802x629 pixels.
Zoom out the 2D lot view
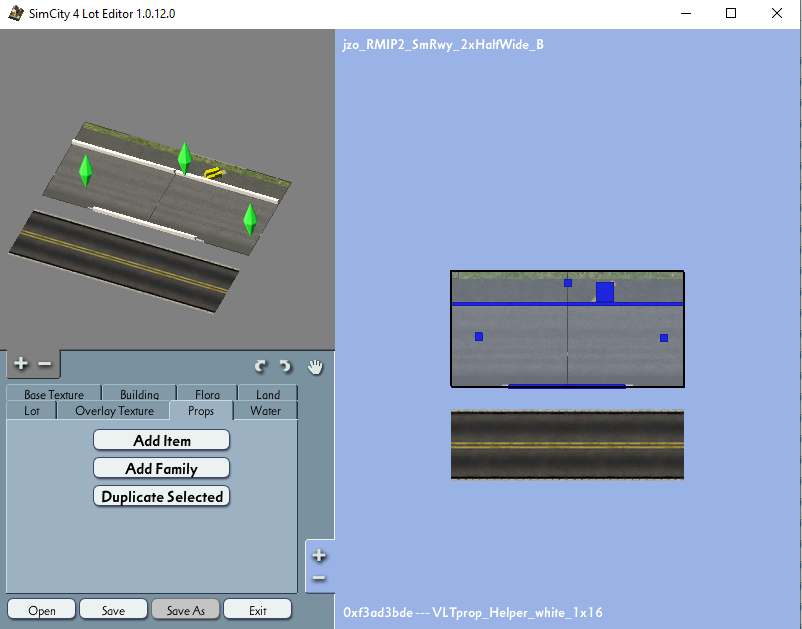[x=319, y=578]
